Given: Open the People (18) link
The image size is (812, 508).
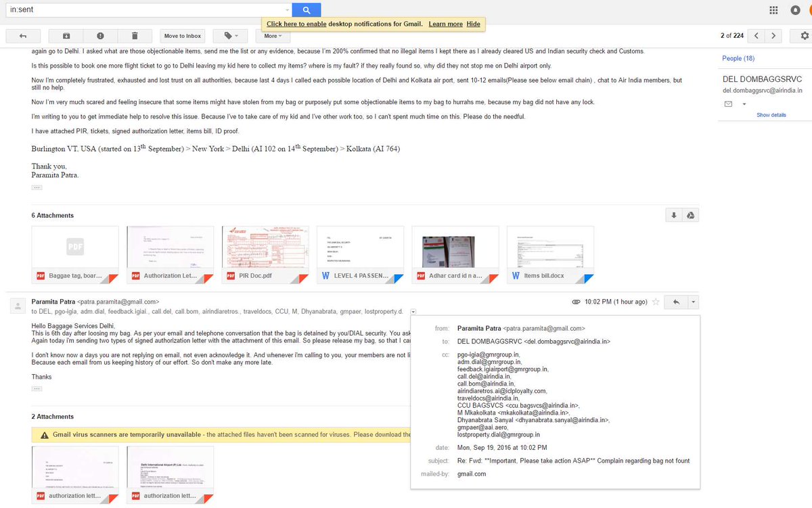Looking at the screenshot, I should [x=738, y=58].
